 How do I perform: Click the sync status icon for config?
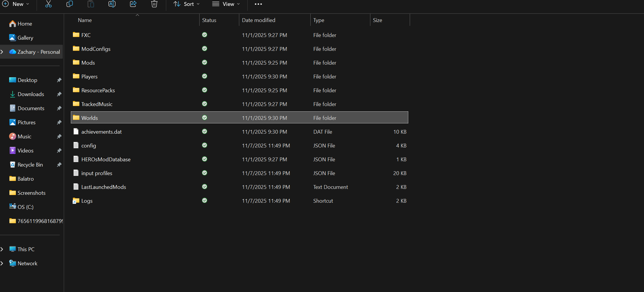point(205,145)
